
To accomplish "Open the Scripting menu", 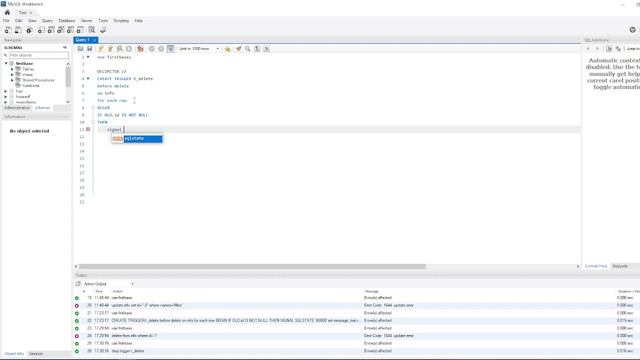I will (x=121, y=20).
